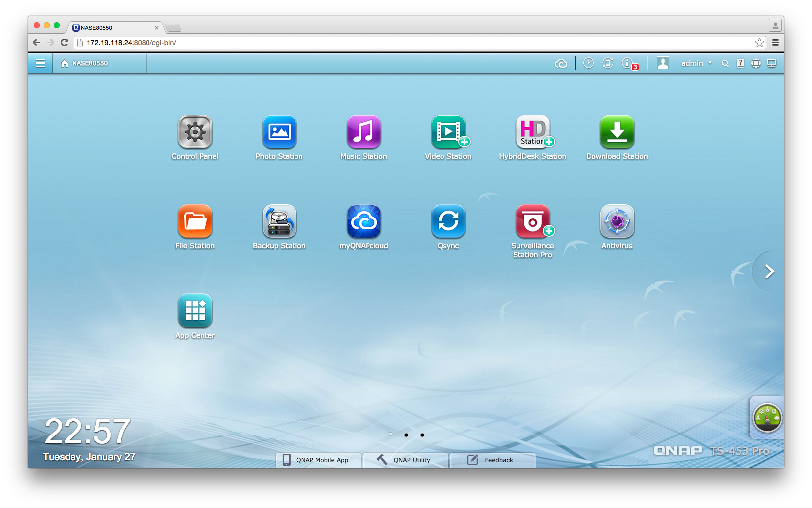Select the second desktop page dot
Image resolution: width=812 pixels, height=508 pixels.
[406, 435]
